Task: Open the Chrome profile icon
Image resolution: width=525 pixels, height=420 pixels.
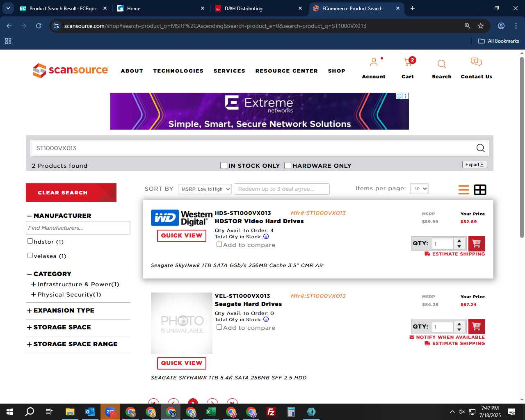Action: point(501,26)
